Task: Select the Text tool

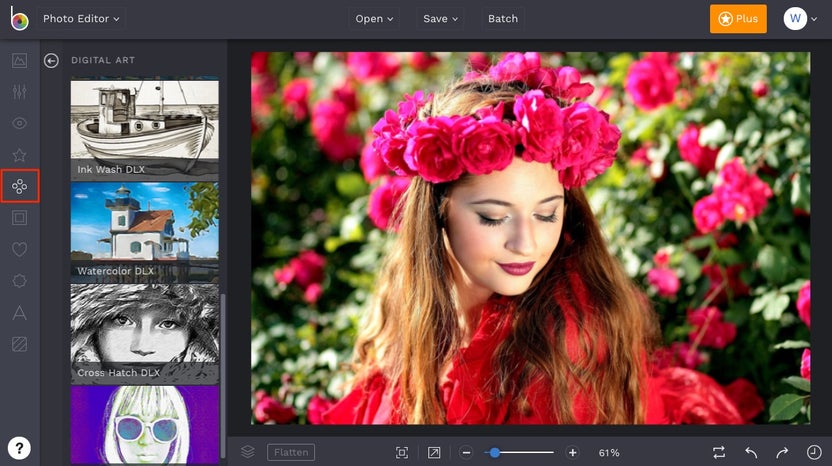Action: (x=19, y=313)
